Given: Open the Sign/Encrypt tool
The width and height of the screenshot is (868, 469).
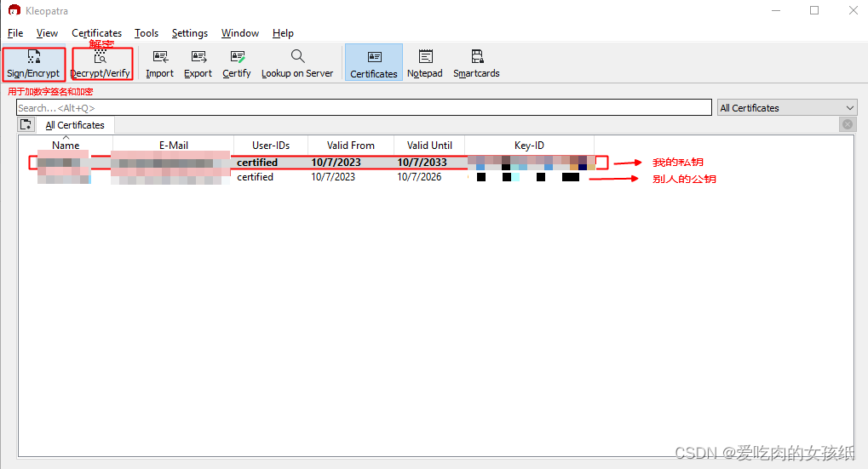Looking at the screenshot, I should tap(33, 64).
